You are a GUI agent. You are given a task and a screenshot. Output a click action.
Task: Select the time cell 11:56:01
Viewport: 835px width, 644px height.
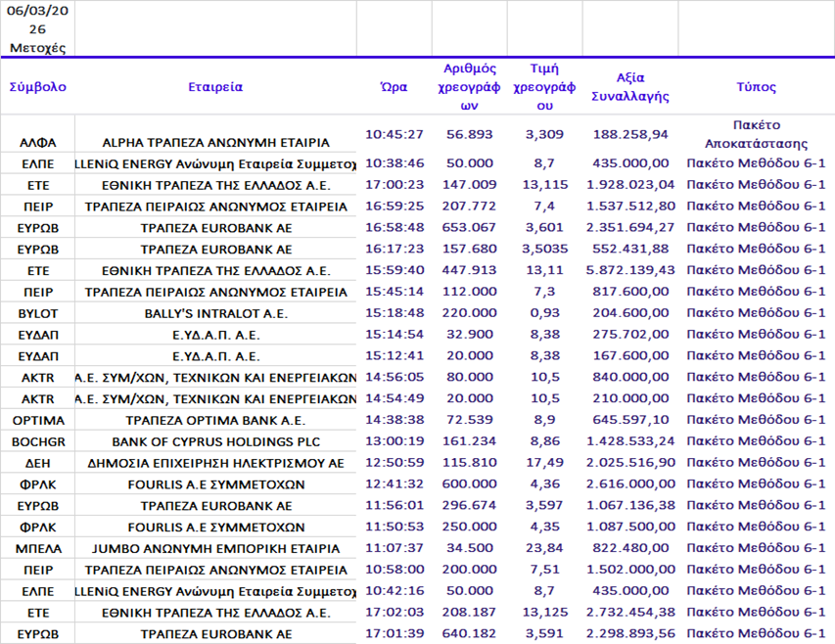[394, 505]
